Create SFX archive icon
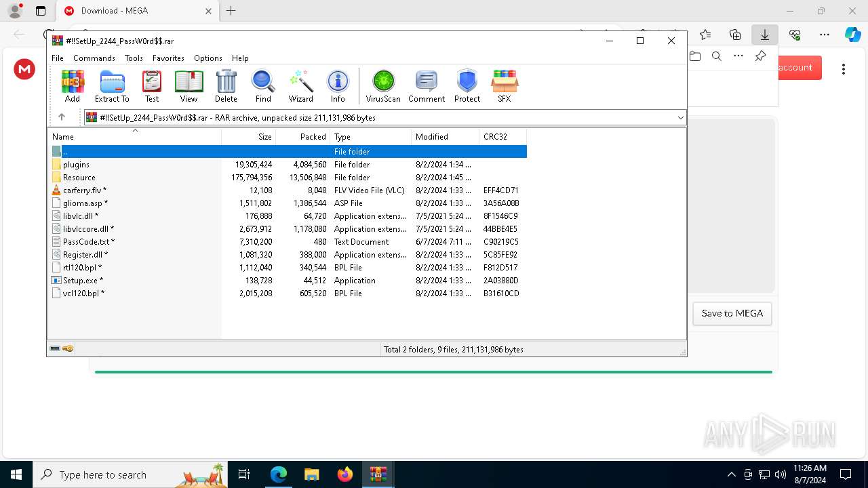Image resolution: width=868 pixels, height=488 pixels. pyautogui.click(x=504, y=86)
